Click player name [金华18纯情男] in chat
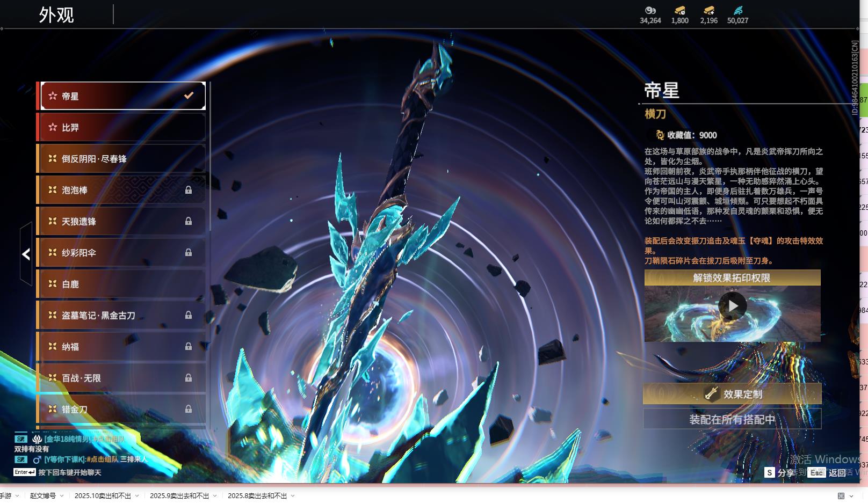This screenshot has height=504, width=868. pos(68,439)
